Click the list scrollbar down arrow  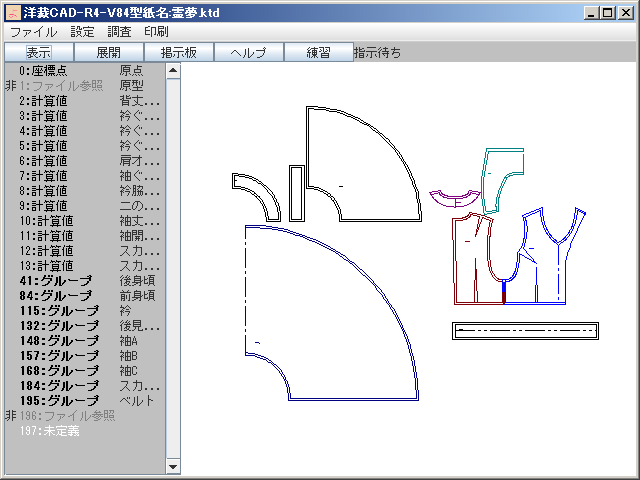(172, 466)
